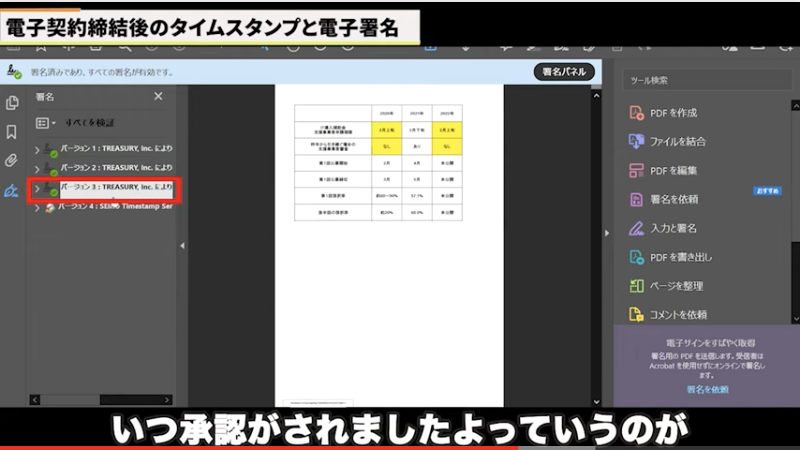Open the signature panel options dropdown
The height and width of the screenshot is (450, 800).
[x=46, y=123]
